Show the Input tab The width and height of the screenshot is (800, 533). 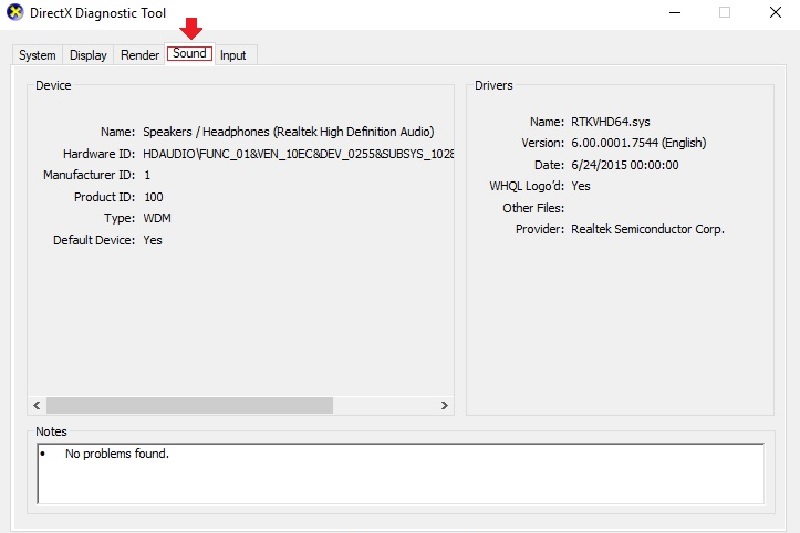233,56
